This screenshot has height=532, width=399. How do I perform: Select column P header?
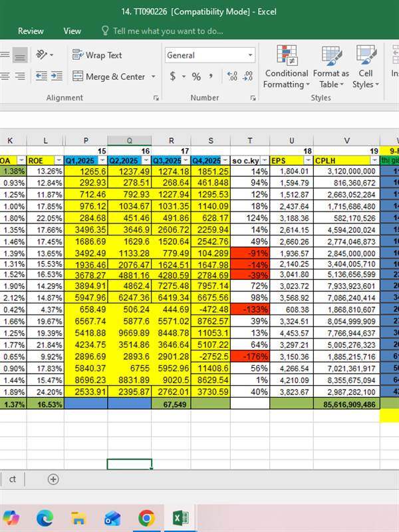86,141
